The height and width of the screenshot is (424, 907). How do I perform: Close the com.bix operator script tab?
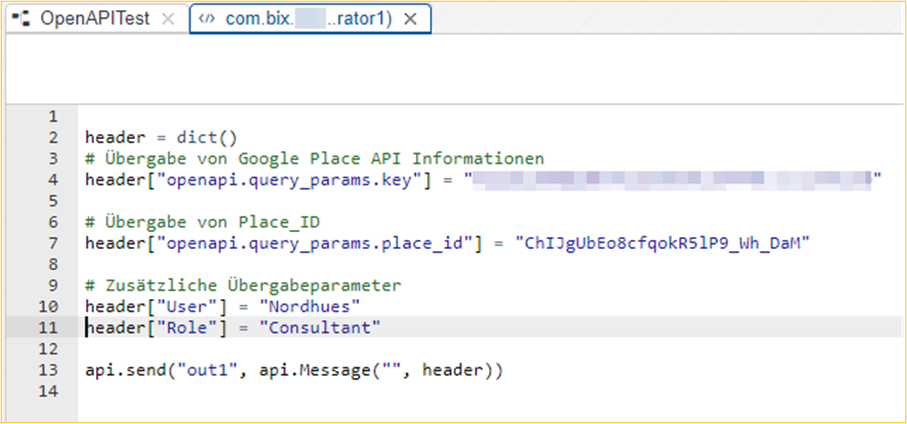[411, 19]
